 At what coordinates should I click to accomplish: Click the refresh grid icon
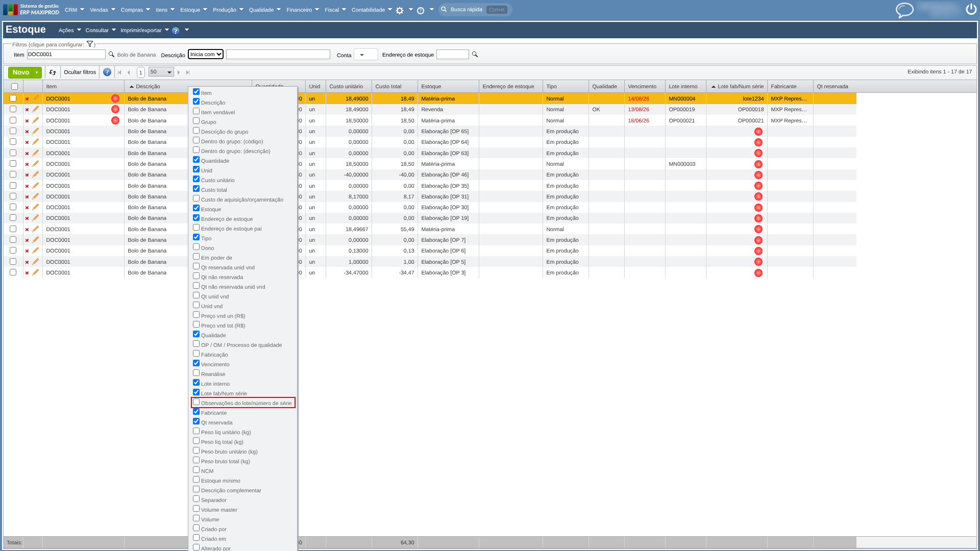[x=52, y=72]
